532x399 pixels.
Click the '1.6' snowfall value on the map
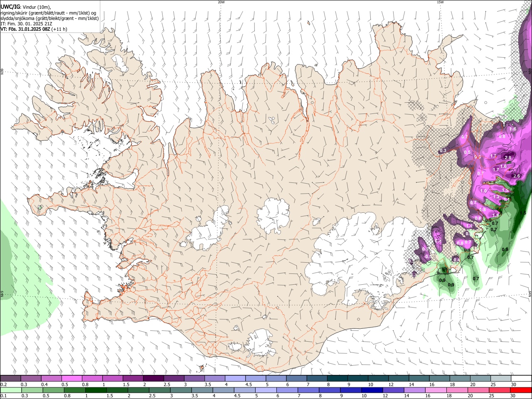pos(503,166)
